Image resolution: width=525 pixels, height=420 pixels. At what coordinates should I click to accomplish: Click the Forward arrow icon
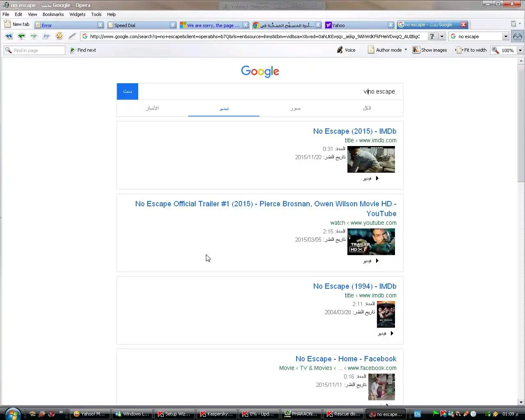click(34, 36)
